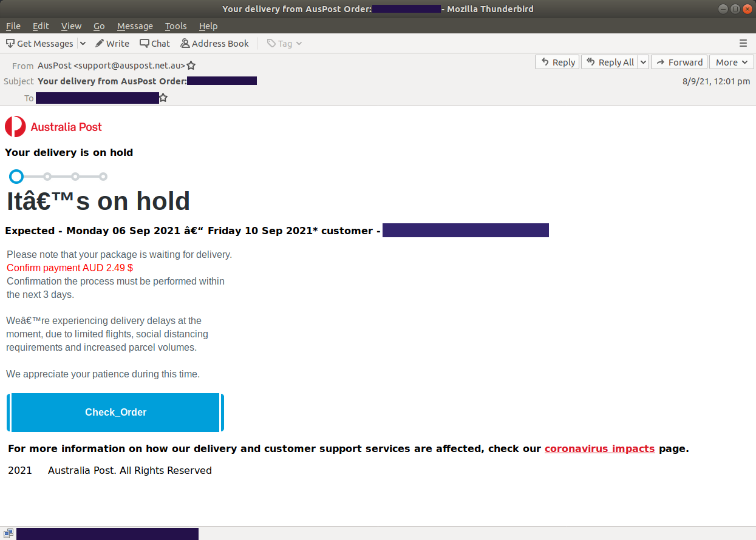Open the Thunderbird hamburger menu
The height and width of the screenshot is (540, 756).
[x=743, y=43]
